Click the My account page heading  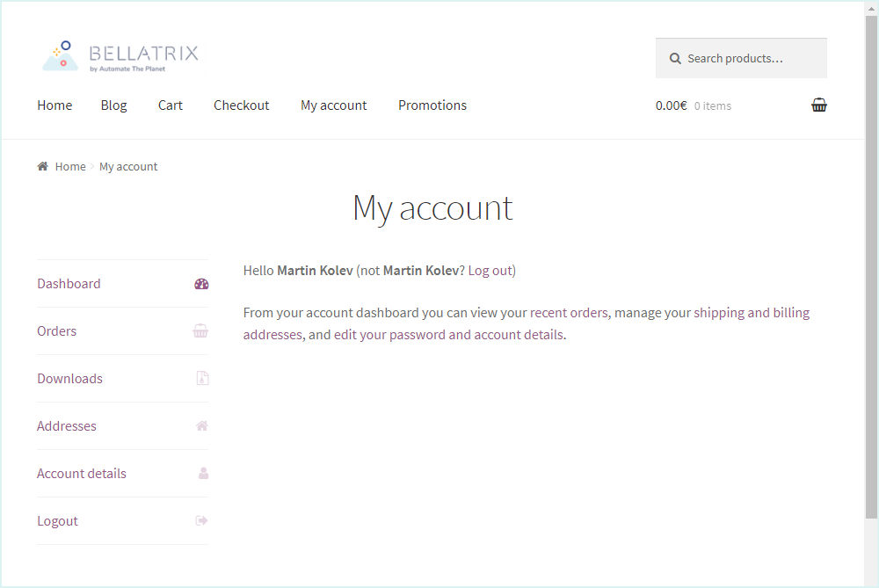(432, 208)
